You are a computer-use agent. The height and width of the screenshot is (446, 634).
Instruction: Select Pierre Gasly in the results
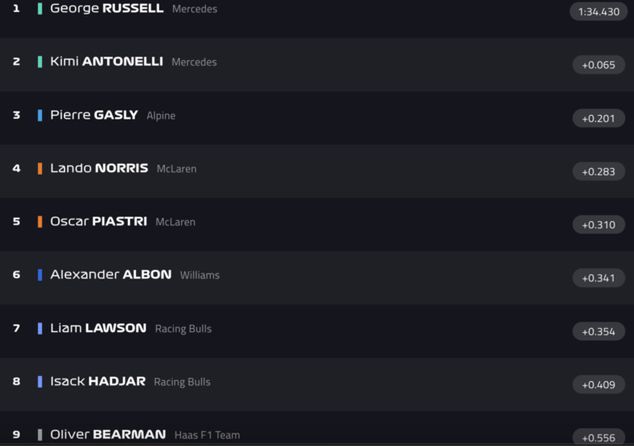94,115
